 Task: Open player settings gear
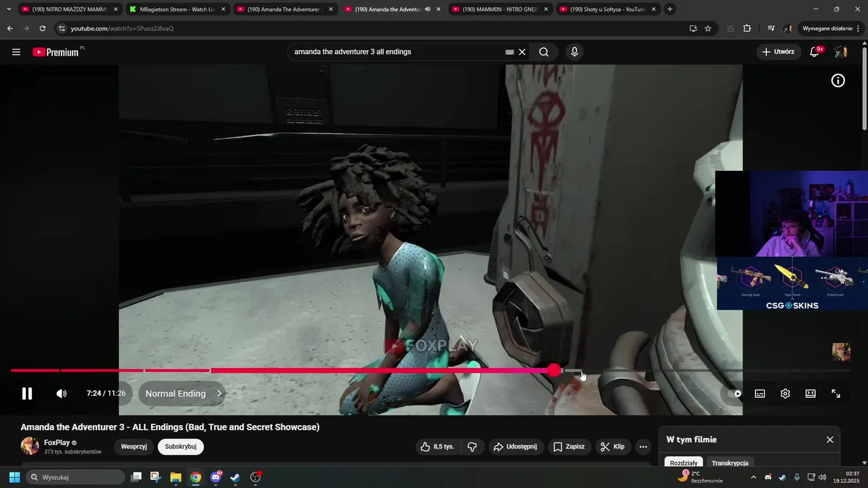pyautogui.click(x=785, y=394)
